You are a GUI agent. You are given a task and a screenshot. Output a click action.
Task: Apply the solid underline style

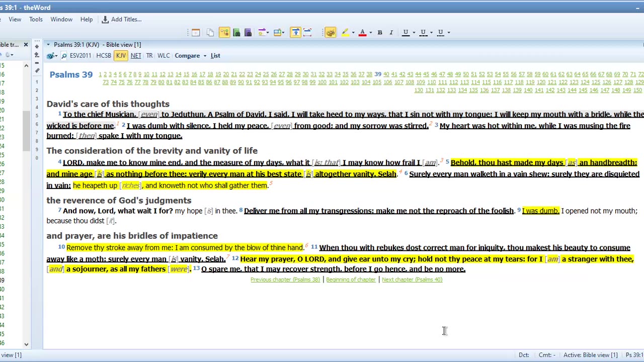406,32
